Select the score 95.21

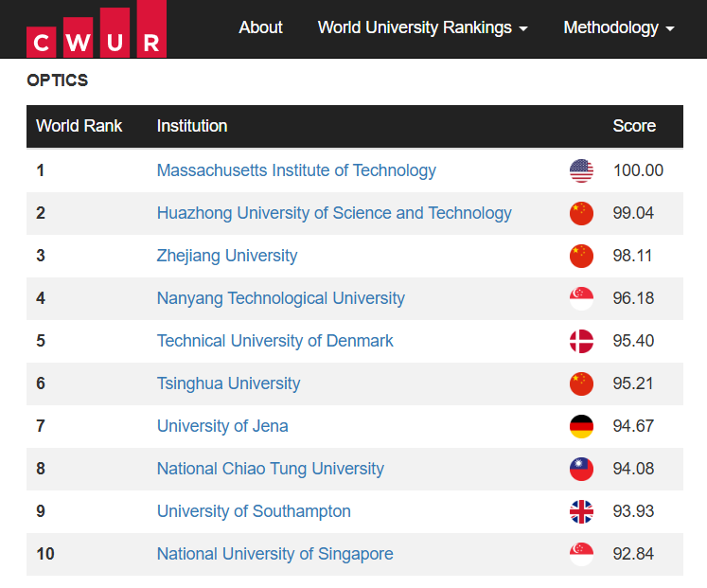[633, 383]
